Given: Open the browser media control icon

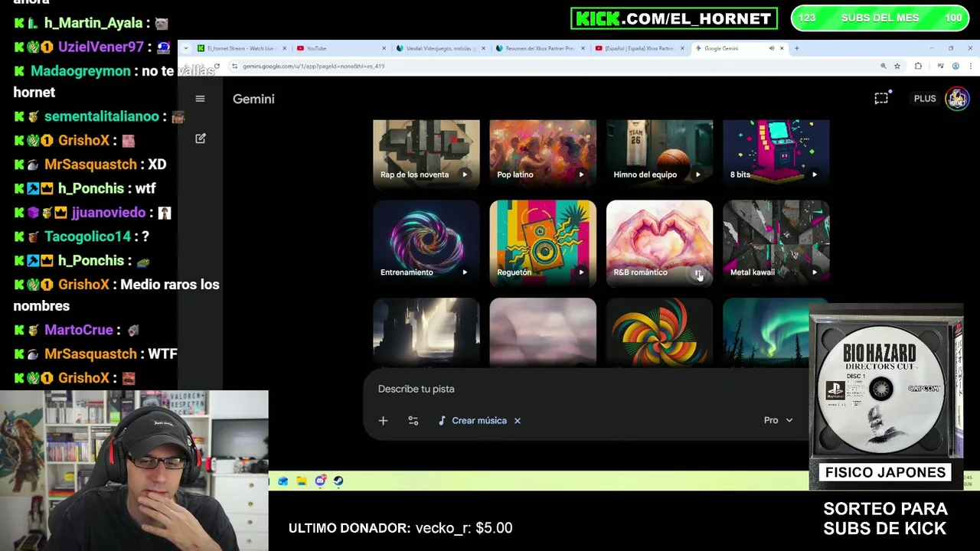Looking at the screenshot, I should coord(940,66).
